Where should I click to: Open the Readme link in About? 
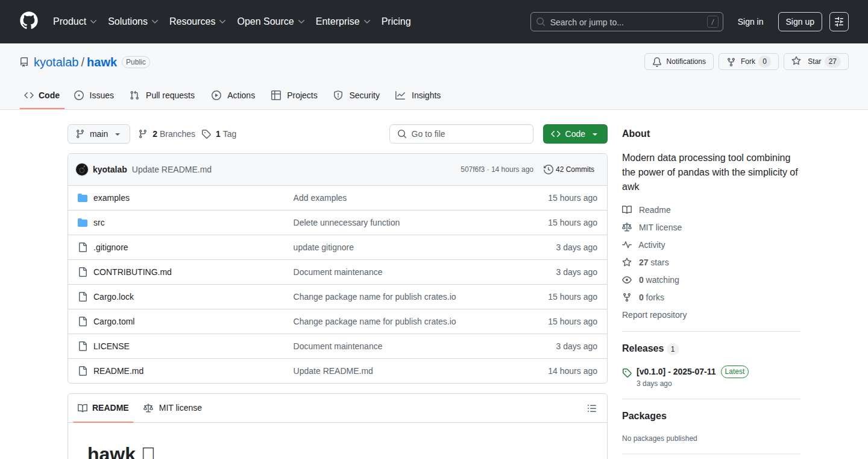[x=647, y=210]
